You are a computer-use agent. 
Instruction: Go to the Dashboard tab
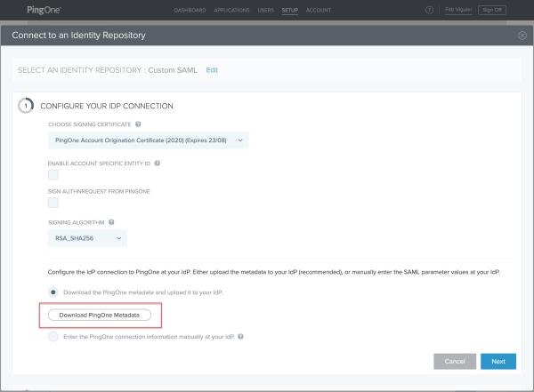[x=190, y=10]
